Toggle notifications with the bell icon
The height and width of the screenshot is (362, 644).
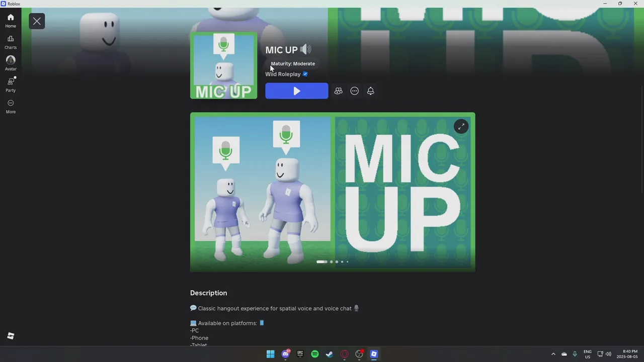pyautogui.click(x=371, y=91)
